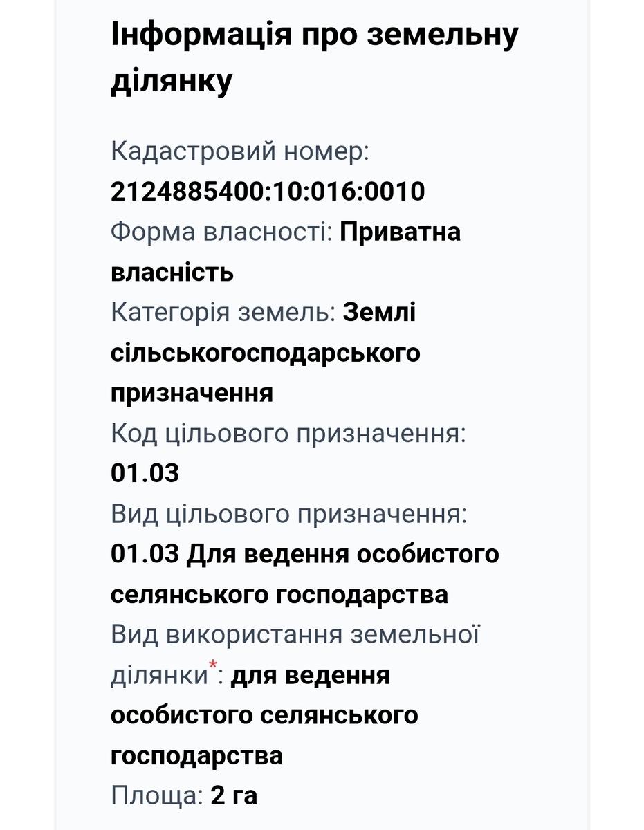Click the 'Площа:' label

click(156, 795)
